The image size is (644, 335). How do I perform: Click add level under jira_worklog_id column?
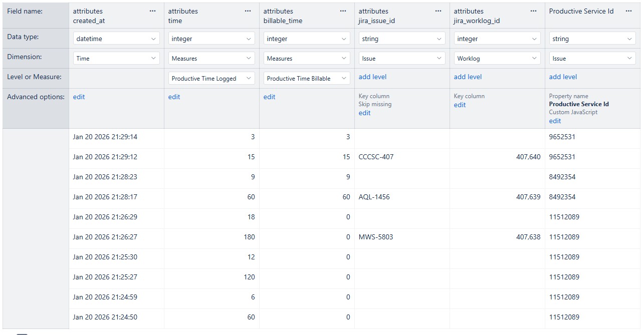468,77
